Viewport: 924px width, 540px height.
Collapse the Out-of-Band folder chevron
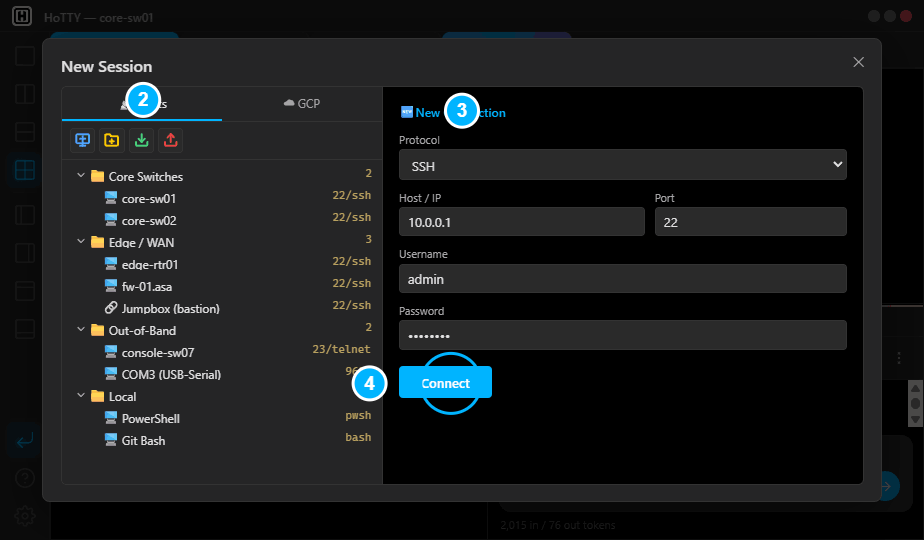pos(81,330)
